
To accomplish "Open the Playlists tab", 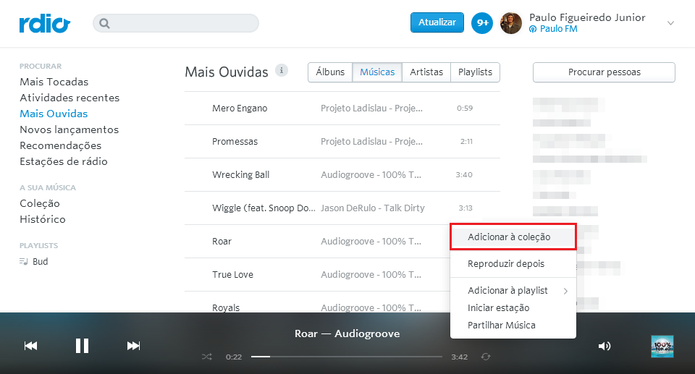I will [475, 72].
